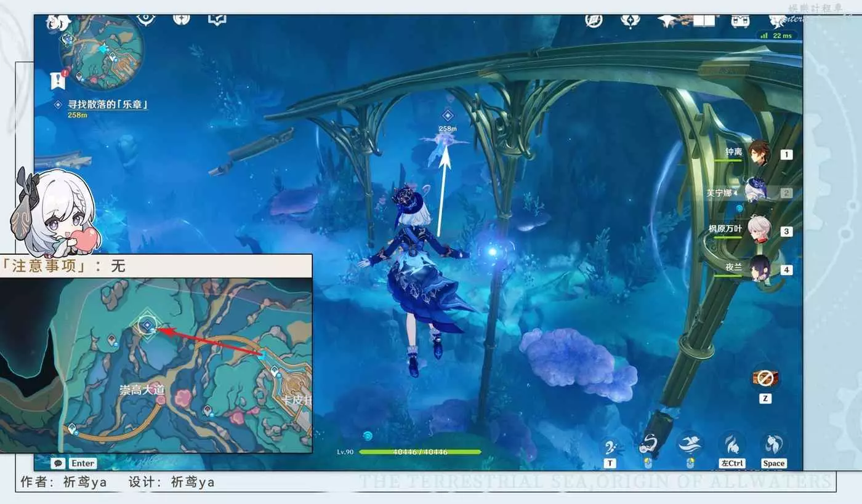Click the quest alert icon with red exclamation

[57, 80]
